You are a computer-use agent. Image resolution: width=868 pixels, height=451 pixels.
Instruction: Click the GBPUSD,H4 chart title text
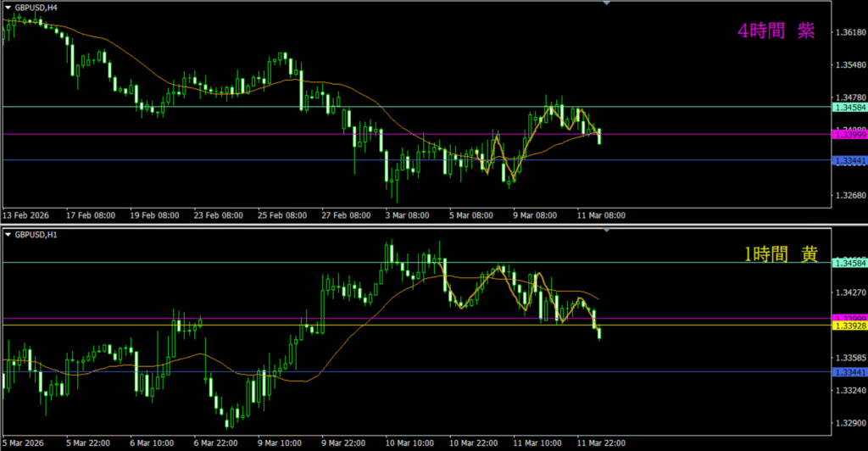(x=35, y=5)
